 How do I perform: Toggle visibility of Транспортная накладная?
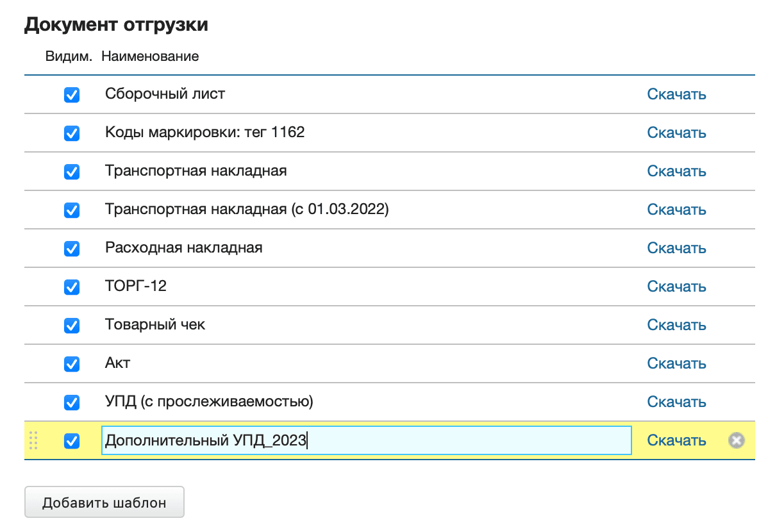[x=71, y=171]
